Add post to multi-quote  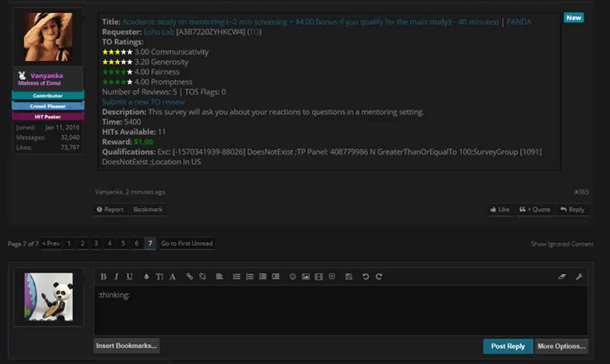[x=535, y=209]
